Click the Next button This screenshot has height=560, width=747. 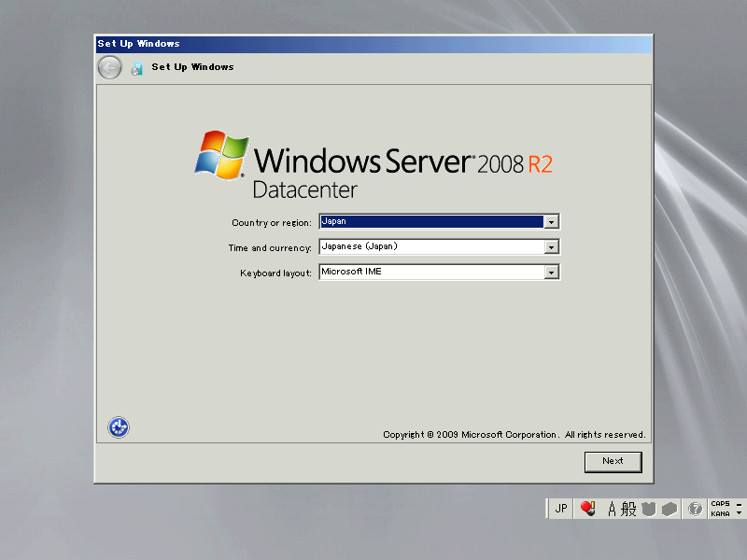(613, 462)
